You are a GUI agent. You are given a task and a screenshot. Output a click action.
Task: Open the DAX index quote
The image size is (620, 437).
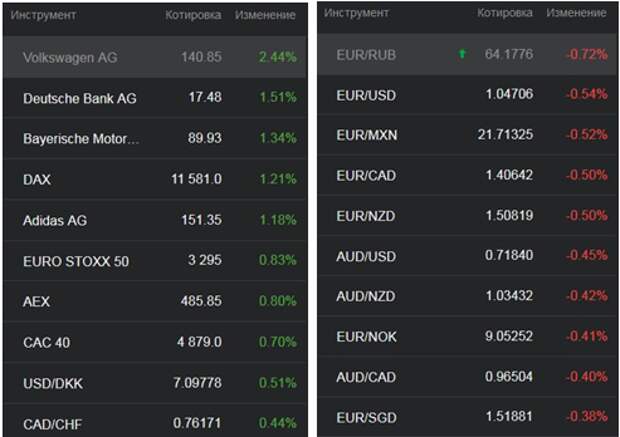pyautogui.click(x=155, y=179)
